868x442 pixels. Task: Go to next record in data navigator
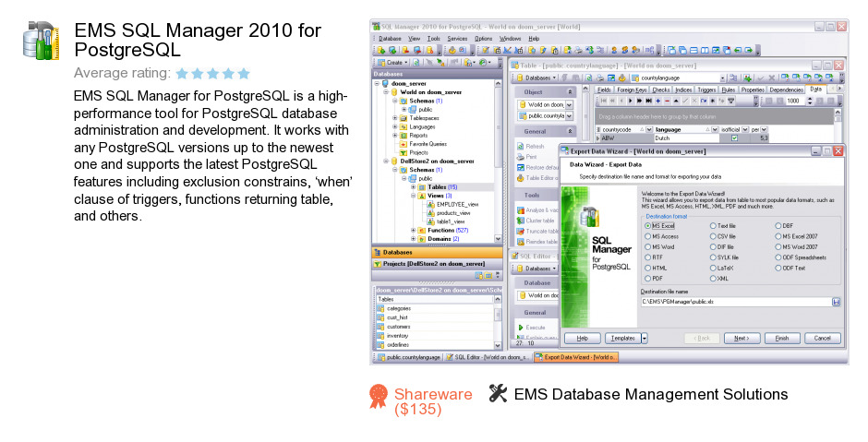(631, 102)
